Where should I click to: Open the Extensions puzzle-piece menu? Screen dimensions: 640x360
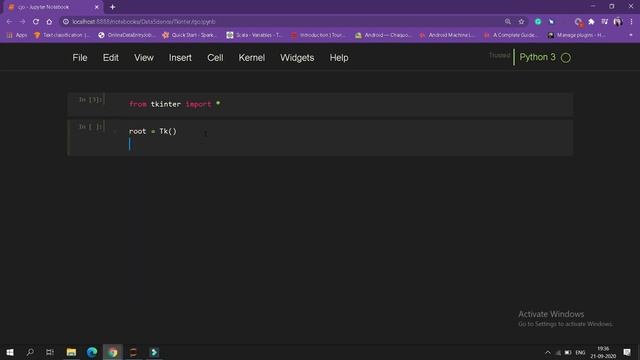click(591, 22)
